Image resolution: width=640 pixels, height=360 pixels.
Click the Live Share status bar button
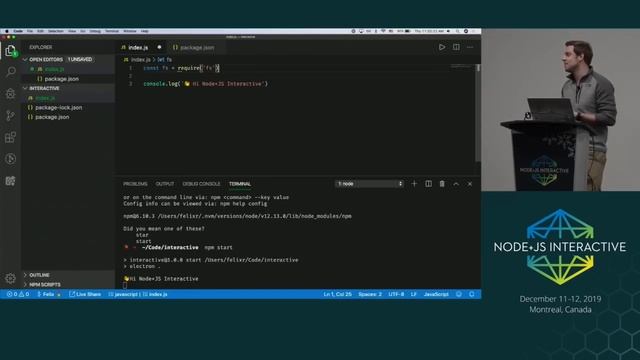pos(85,294)
